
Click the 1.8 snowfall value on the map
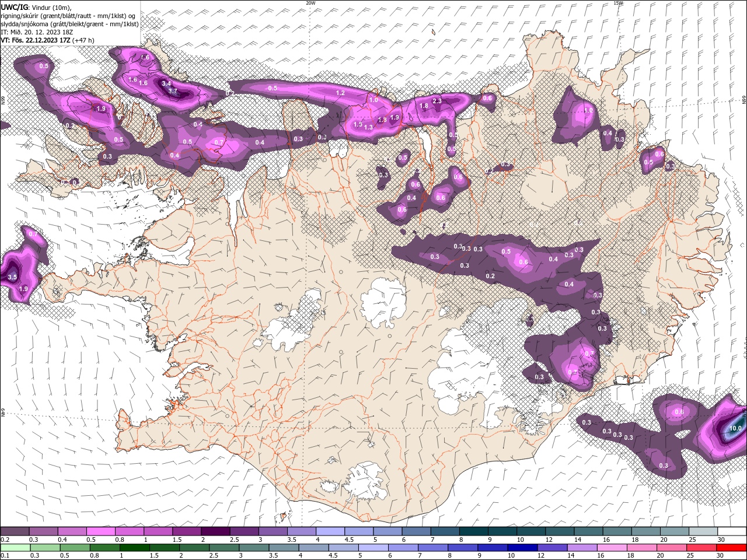[424, 106]
